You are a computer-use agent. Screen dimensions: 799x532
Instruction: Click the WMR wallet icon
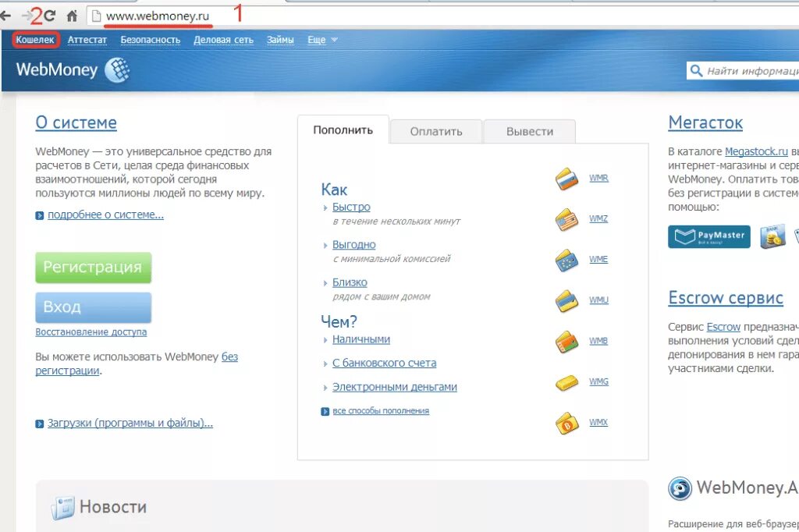point(566,179)
